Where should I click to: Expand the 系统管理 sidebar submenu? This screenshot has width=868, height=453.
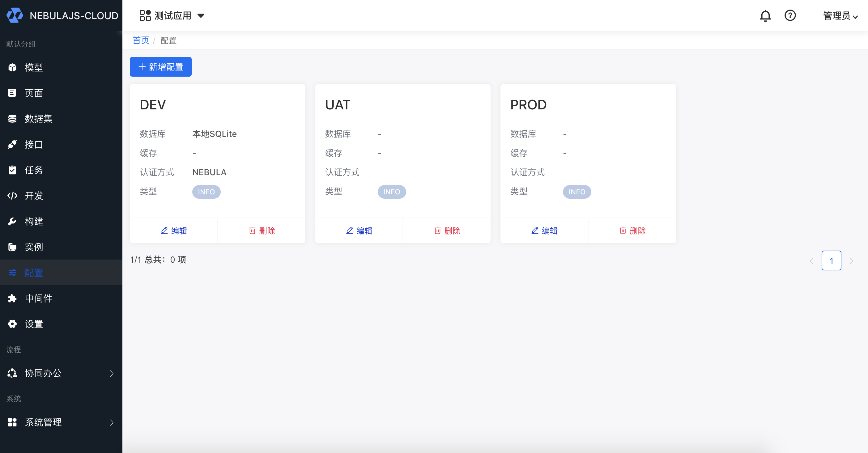(61, 422)
